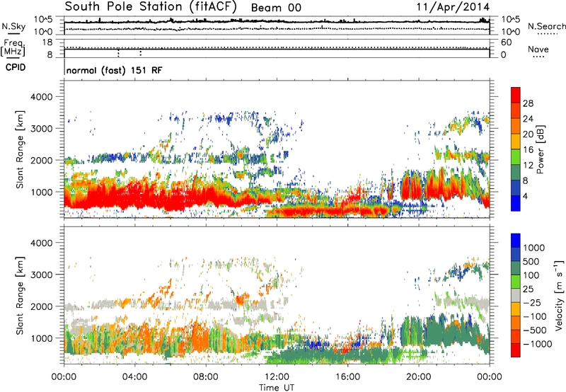The height and width of the screenshot is (392, 566).
Task: Click the "16:00" time tick label
Action: [347, 377]
